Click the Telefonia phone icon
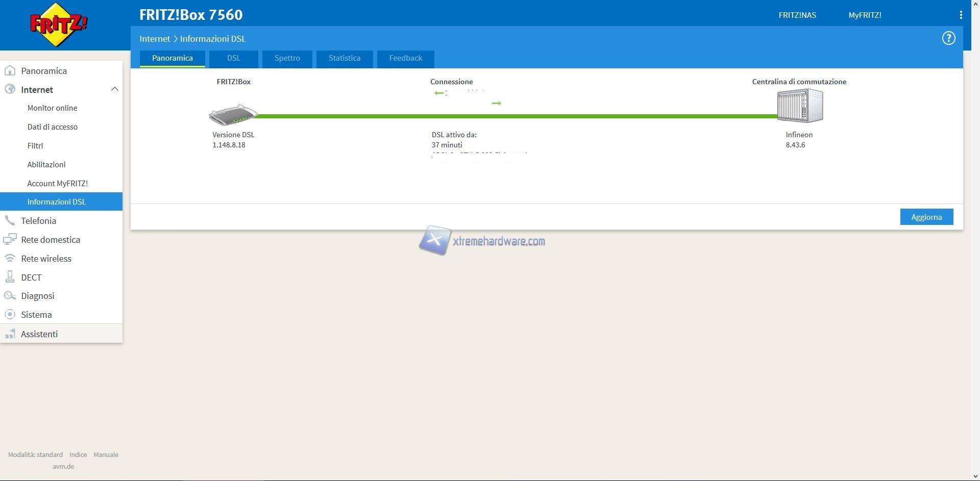980x481 pixels. coord(10,221)
